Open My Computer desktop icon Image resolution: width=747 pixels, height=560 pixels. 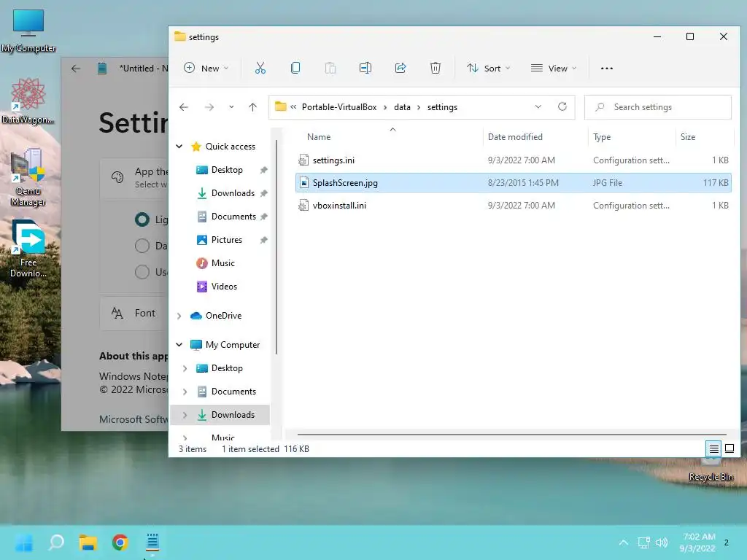(x=28, y=31)
